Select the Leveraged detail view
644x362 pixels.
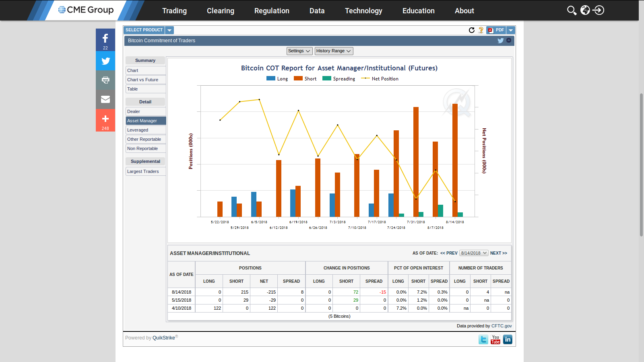click(x=146, y=130)
